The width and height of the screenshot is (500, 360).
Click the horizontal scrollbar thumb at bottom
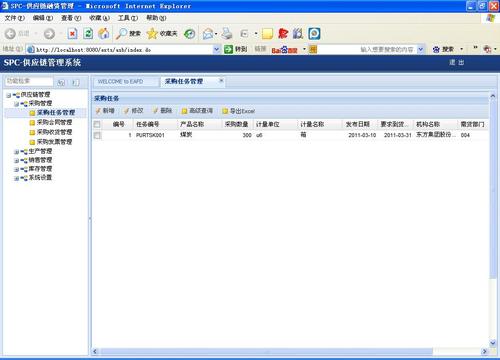[267, 351]
